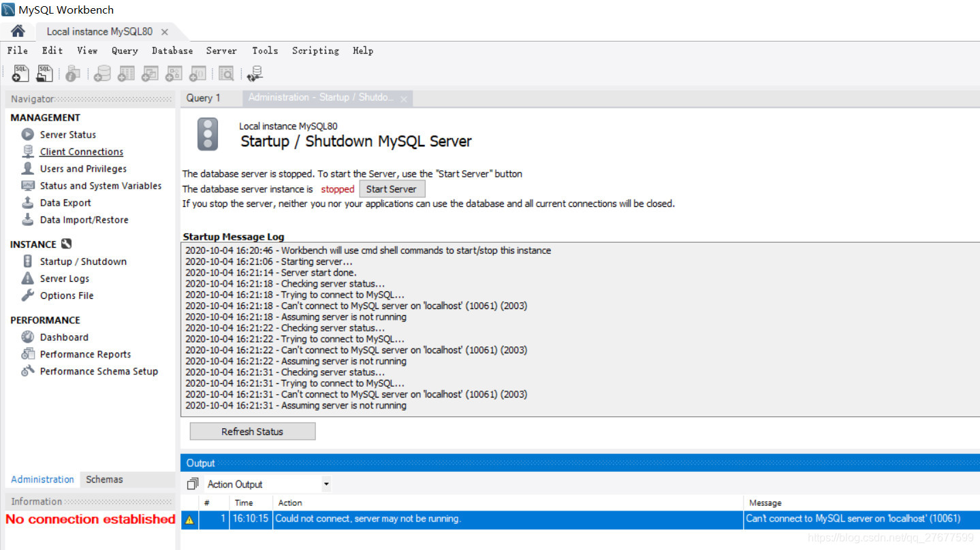This screenshot has height=550, width=980.
Task: Click the Start Server button
Action: [392, 189]
